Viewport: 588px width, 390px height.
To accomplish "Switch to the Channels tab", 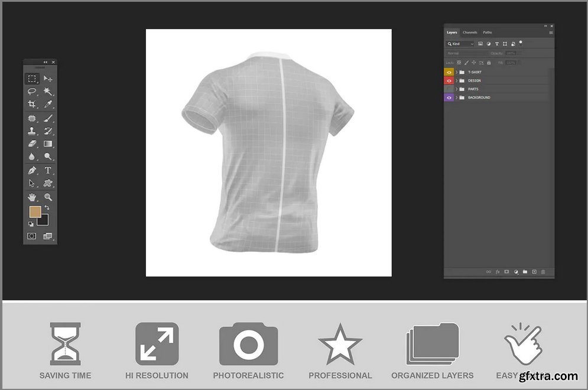I will (470, 32).
